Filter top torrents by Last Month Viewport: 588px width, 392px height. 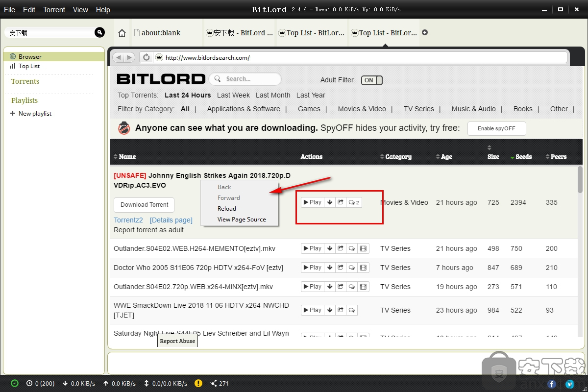(273, 95)
